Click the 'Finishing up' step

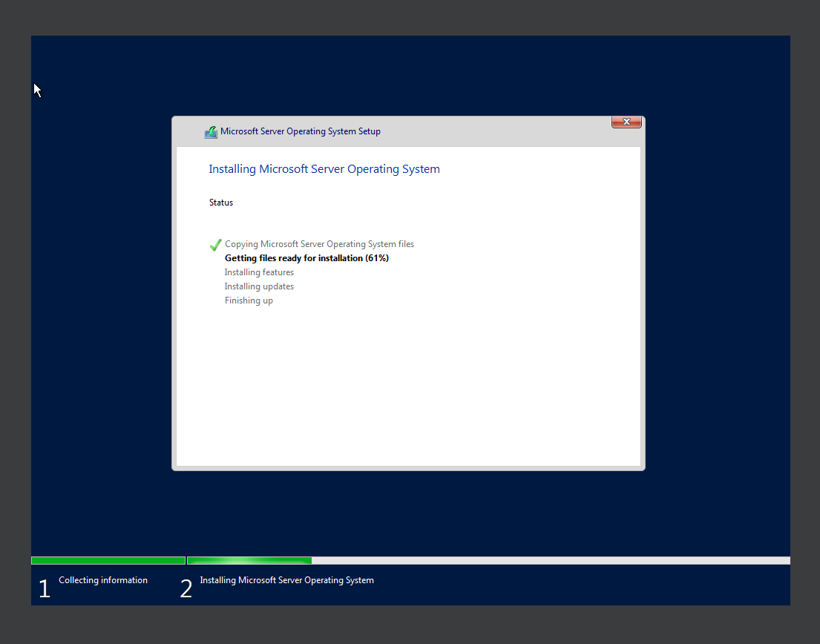[x=249, y=300]
